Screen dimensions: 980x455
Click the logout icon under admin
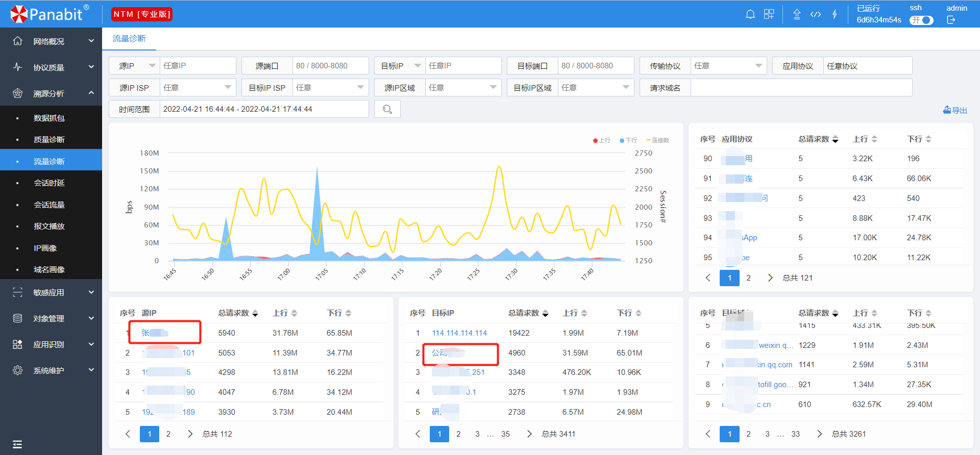click(951, 20)
